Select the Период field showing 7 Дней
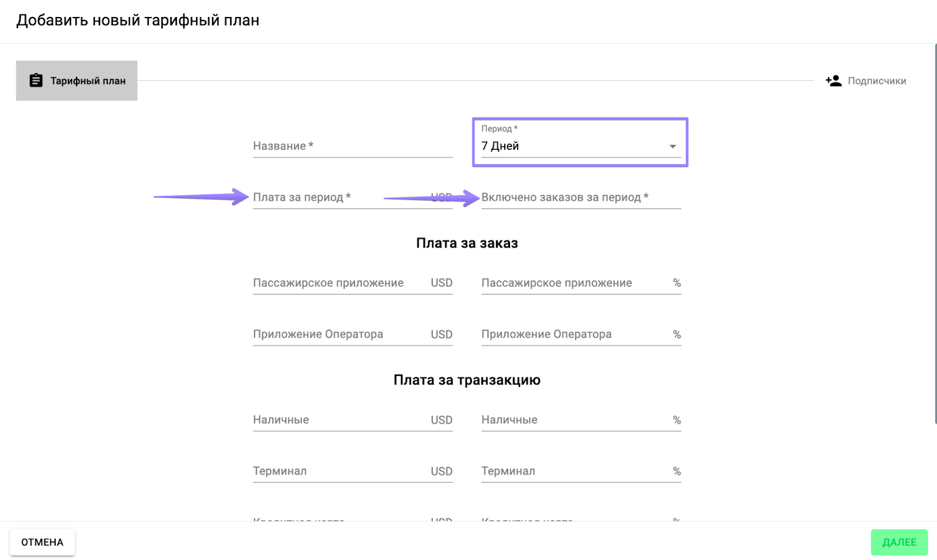Image resolution: width=937 pixels, height=560 pixels. 574,146
